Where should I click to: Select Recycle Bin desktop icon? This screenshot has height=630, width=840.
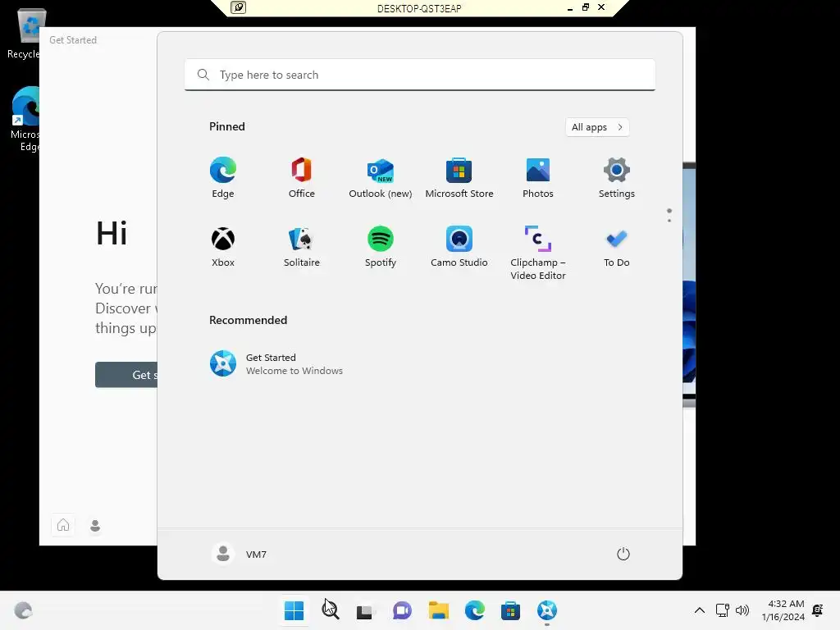click(x=24, y=33)
